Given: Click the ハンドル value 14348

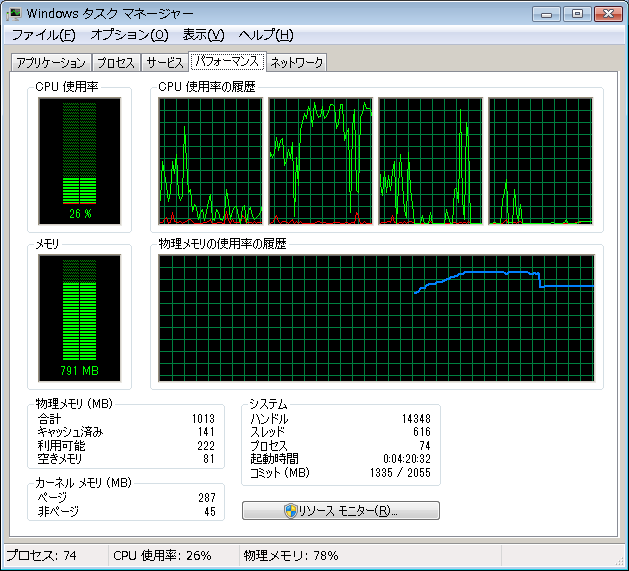Looking at the screenshot, I should click(416, 419).
